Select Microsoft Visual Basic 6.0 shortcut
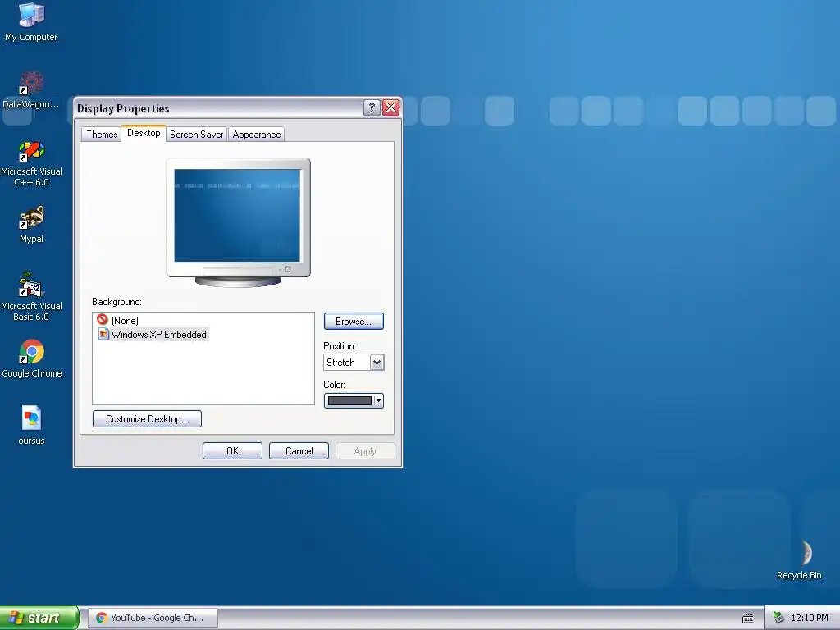 coord(31,296)
